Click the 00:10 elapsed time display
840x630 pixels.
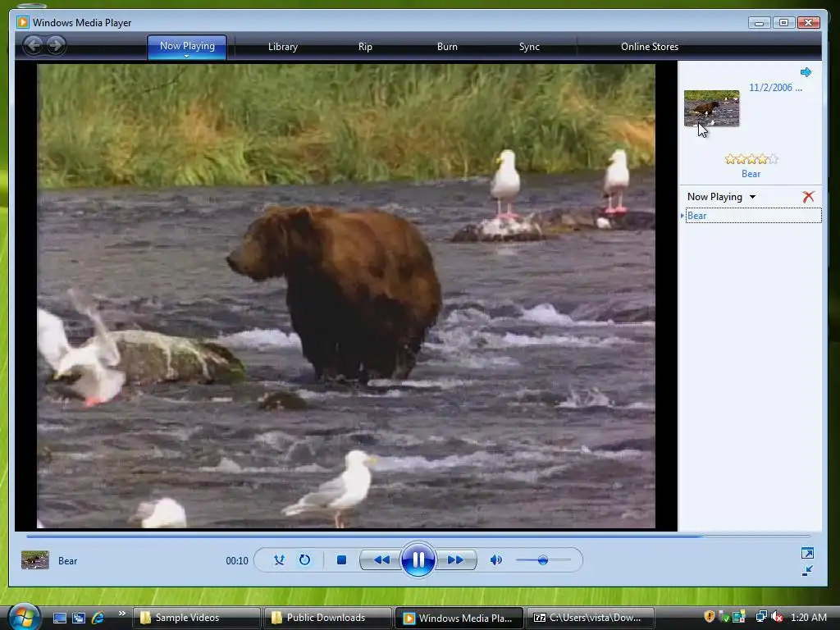point(237,561)
